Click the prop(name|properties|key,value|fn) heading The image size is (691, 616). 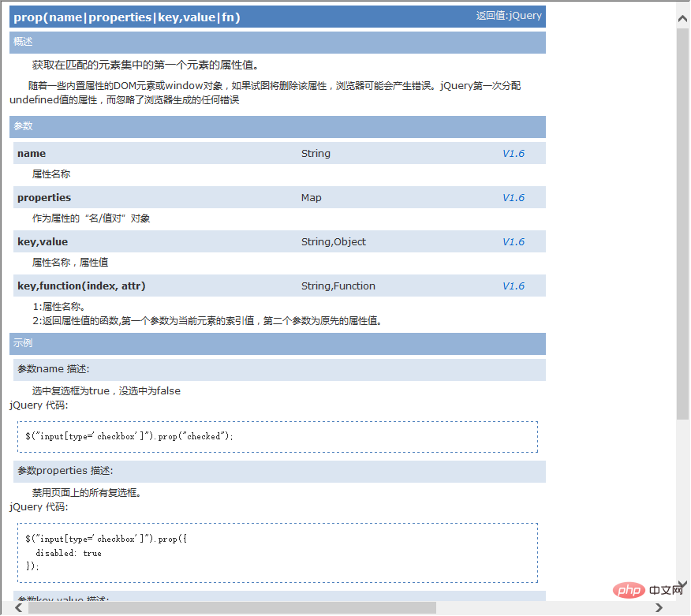pos(127,17)
